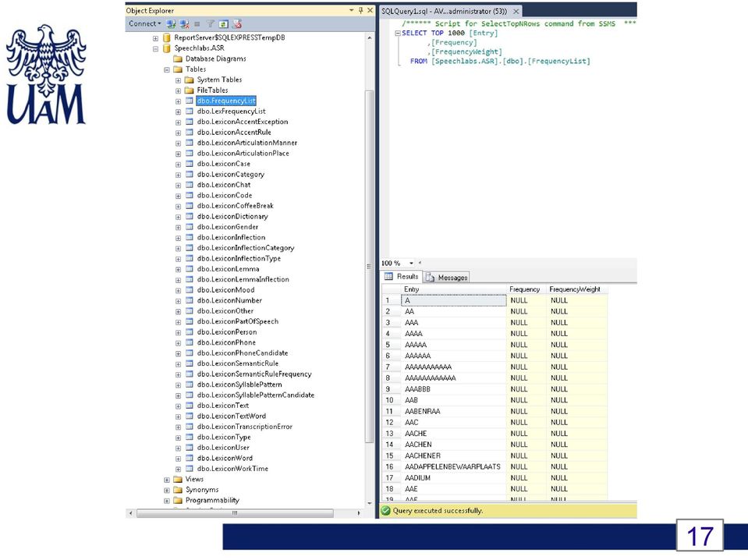The height and width of the screenshot is (560, 748).
Task: Click Views folder icon
Action: 178,479
